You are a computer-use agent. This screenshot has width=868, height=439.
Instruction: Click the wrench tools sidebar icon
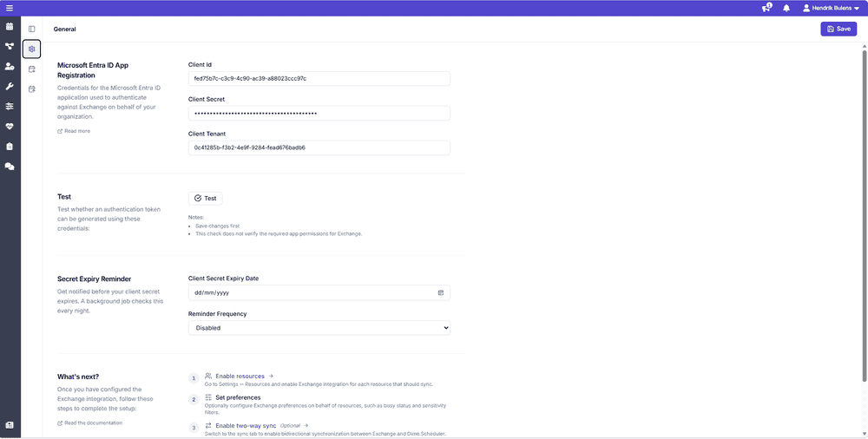click(10, 87)
